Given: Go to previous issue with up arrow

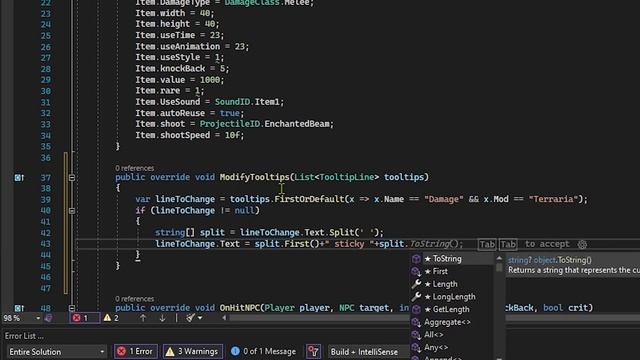Looking at the screenshot, I should 143,318.
